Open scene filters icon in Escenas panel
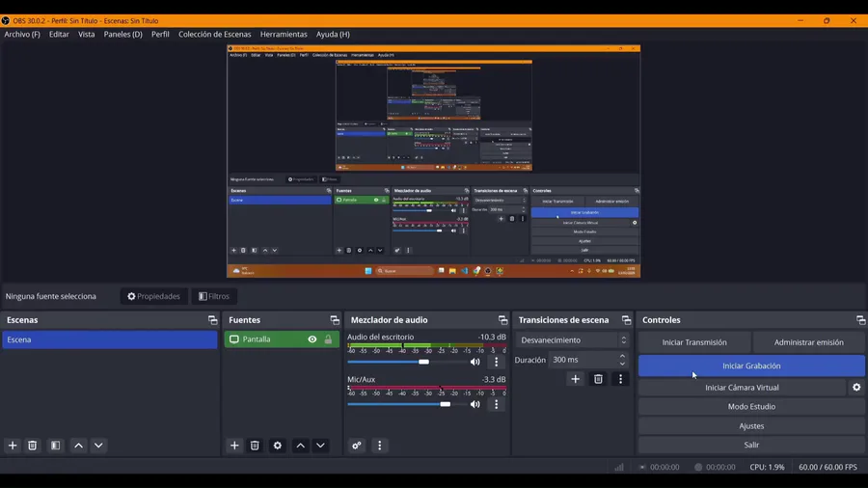 [55, 446]
